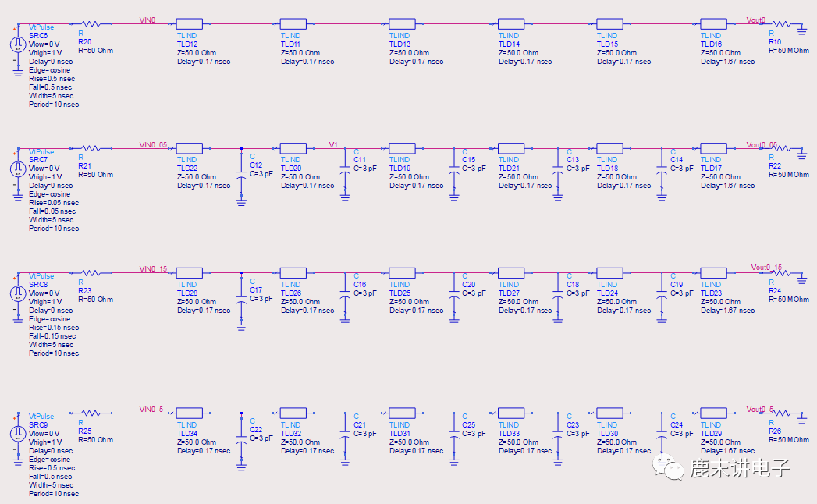
Task: Click the SRC8 Rise=0.15 nsec parameter
Action: coord(54,328)
